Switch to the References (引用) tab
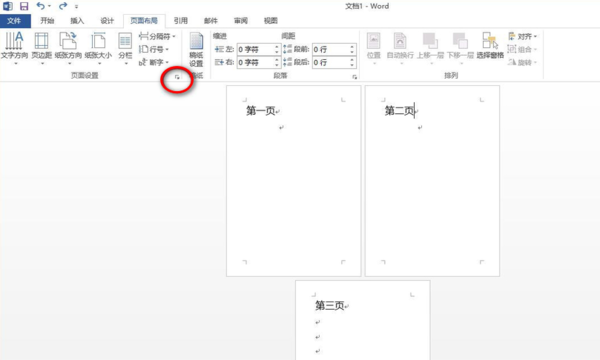The height and width of the screenshot is (360, 600). (x=181, y=21)
